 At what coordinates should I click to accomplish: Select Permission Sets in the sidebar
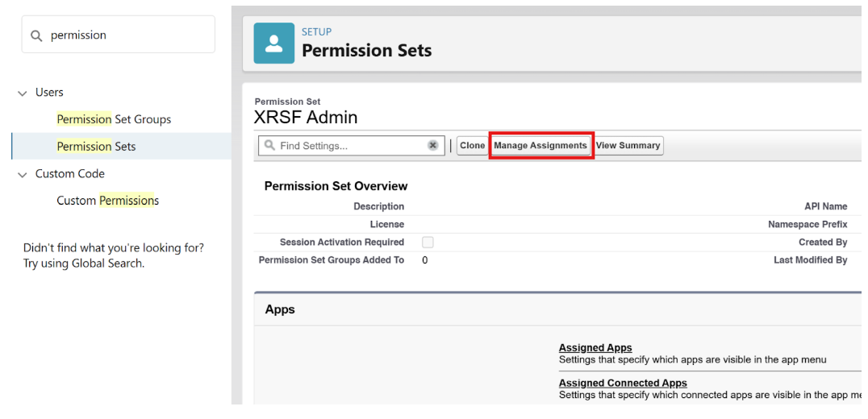click(96, 147)
